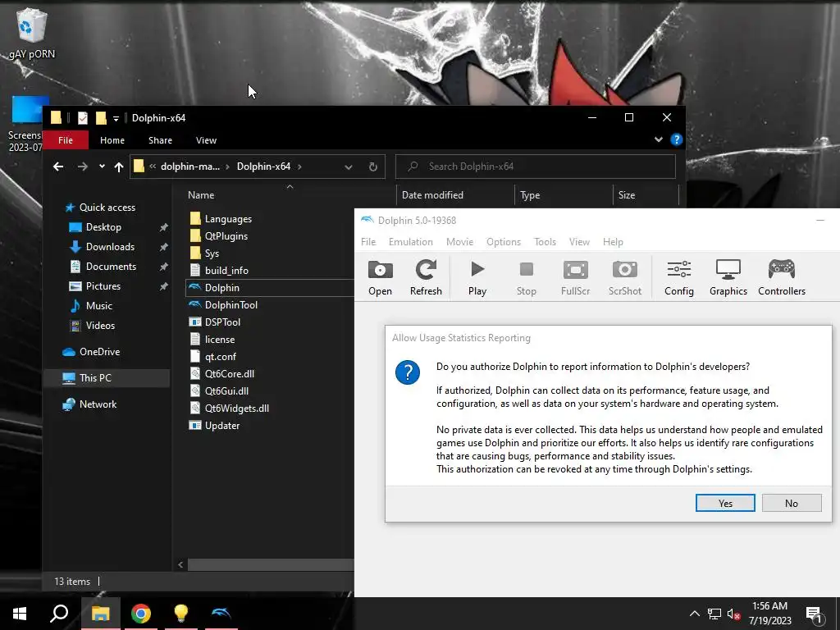This screenshot has width=840, height=630.
Task: Take a screenshot with ScrShot icon
Action: (x=624, y=278)
